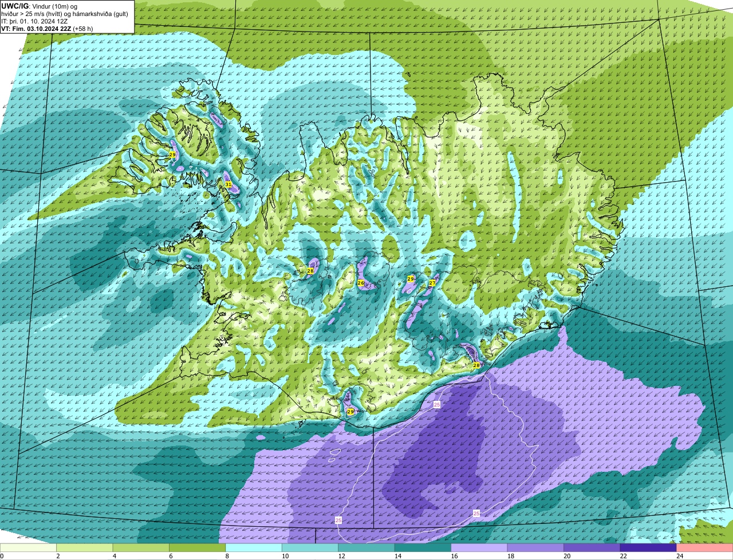Image resolution: width=733 pixels, height=560 pixels.
Task: Click legend tick label "12"
Action: 340,556
